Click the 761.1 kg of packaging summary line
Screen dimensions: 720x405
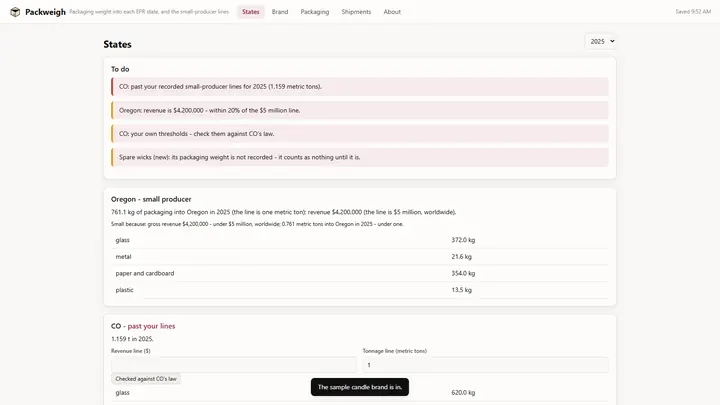[283, 212]
